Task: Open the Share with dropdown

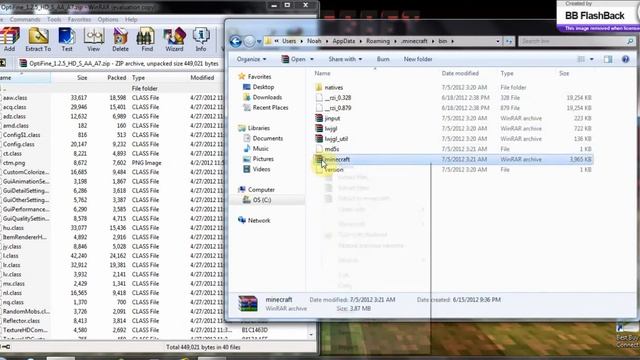Action: (345, 59)
